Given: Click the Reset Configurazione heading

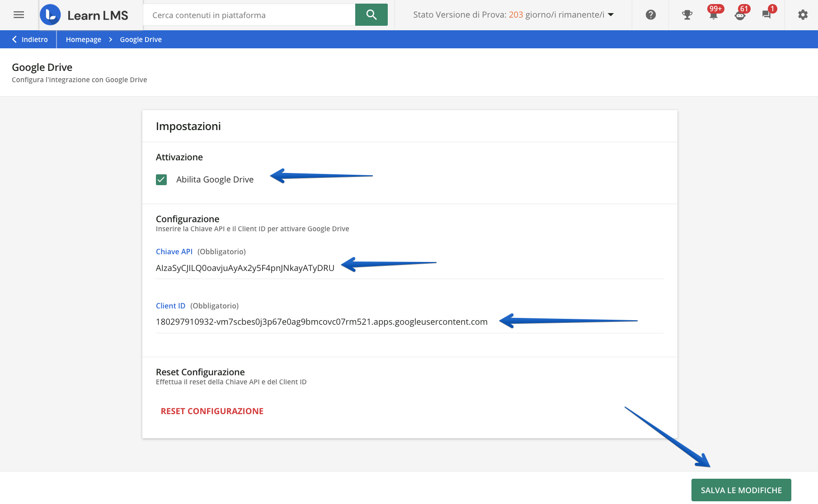Looking at the screenshot, I should click(200, 372).
